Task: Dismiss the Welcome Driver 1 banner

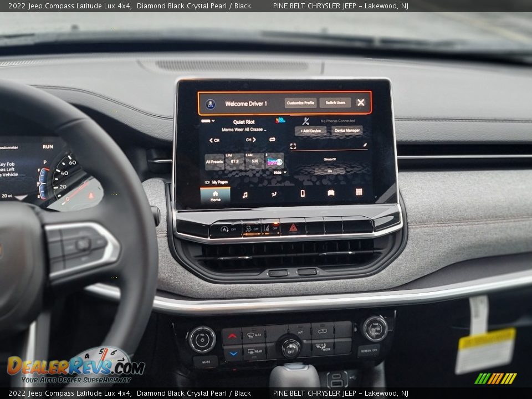Action: pos(361,102)
